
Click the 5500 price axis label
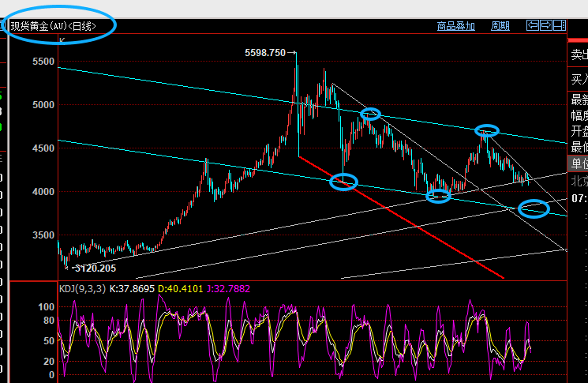(43, 61)
